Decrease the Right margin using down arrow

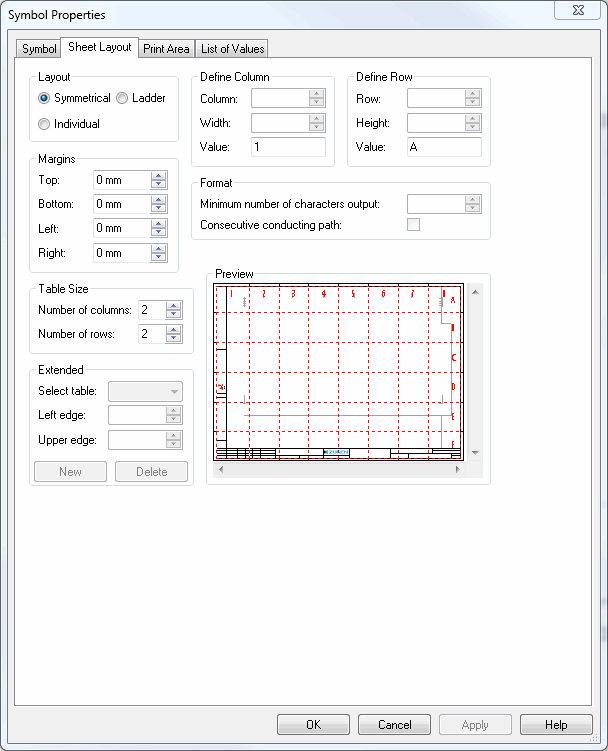coord(159,257)
